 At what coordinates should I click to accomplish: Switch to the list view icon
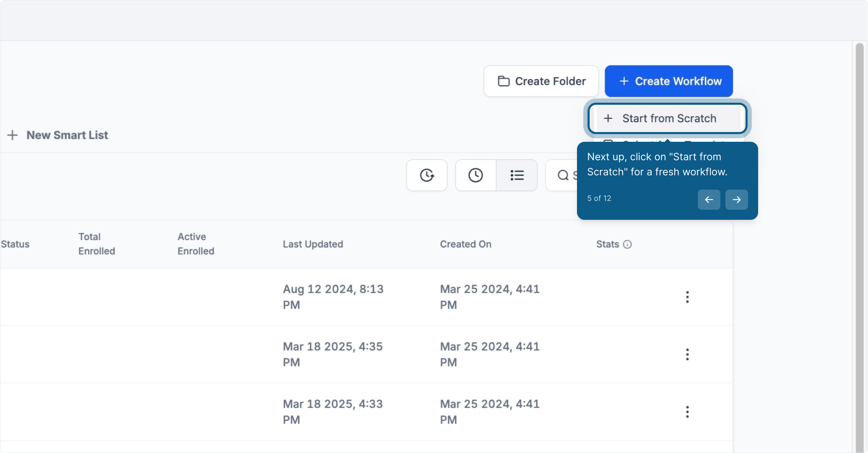pyautogui.click(x=517, y=175)
